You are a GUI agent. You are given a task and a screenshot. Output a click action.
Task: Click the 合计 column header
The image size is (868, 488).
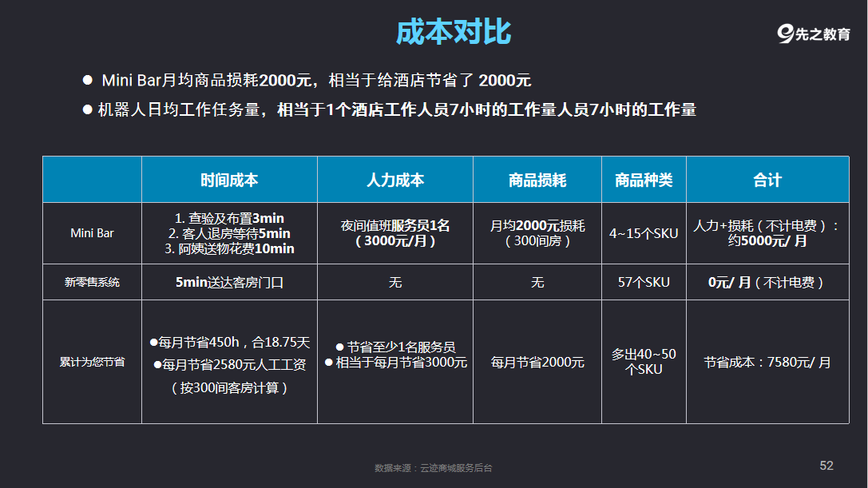[767, 181]
